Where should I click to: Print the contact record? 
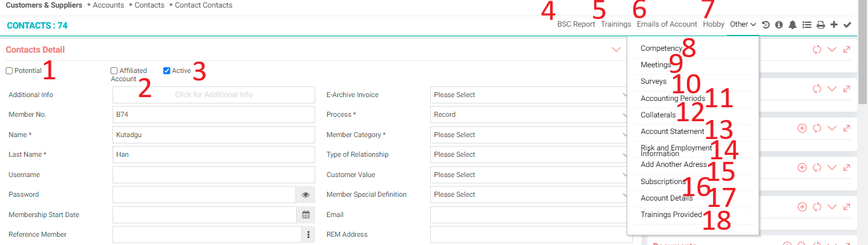[820, 25]
